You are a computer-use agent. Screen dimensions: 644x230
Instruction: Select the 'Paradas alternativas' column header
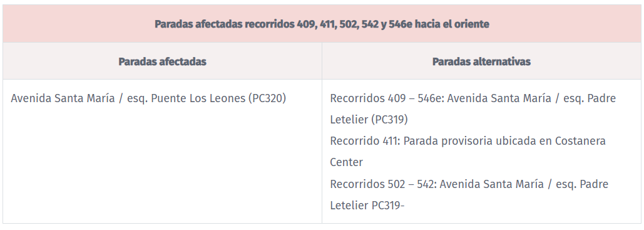point(481,61)
